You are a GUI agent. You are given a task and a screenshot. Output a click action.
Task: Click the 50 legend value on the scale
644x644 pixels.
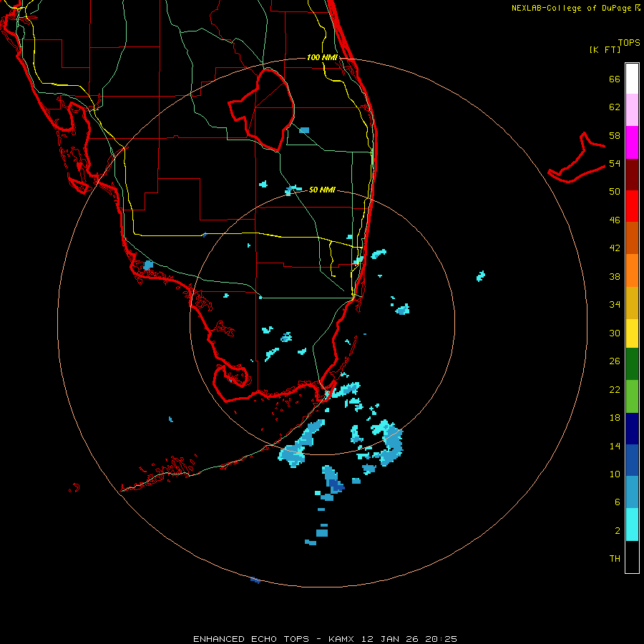(615, 192)
